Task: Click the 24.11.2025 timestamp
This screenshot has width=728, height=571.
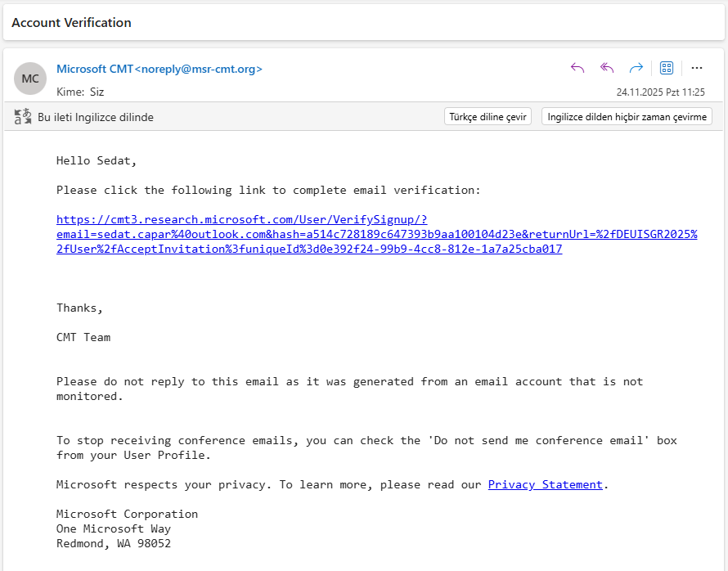Action: pos(660,92)
